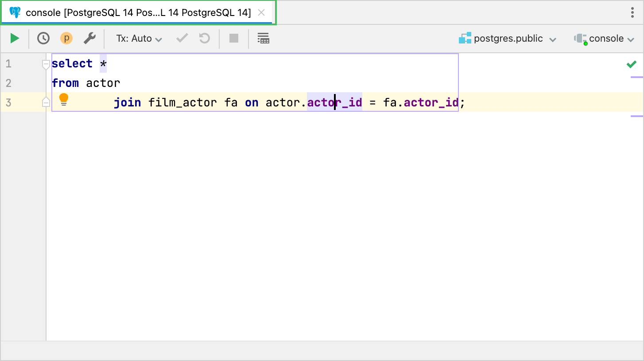Commit the transaction using the checkmark icon

(182, 38)
